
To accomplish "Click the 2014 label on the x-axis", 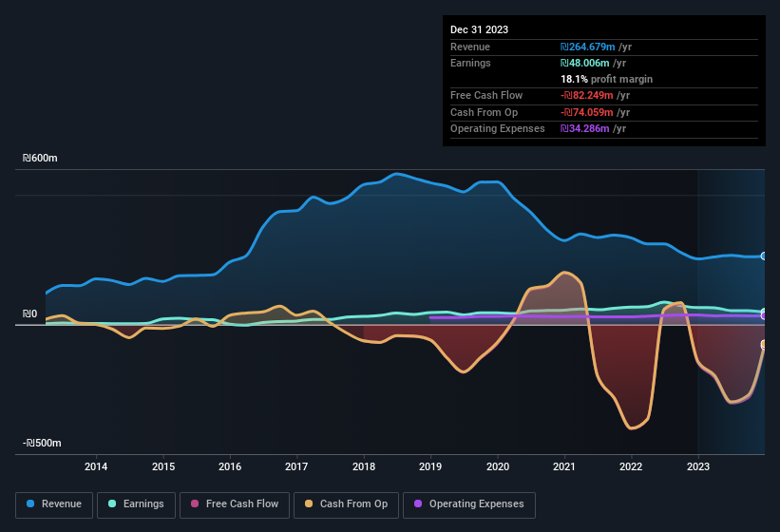I will click(96, 466).
